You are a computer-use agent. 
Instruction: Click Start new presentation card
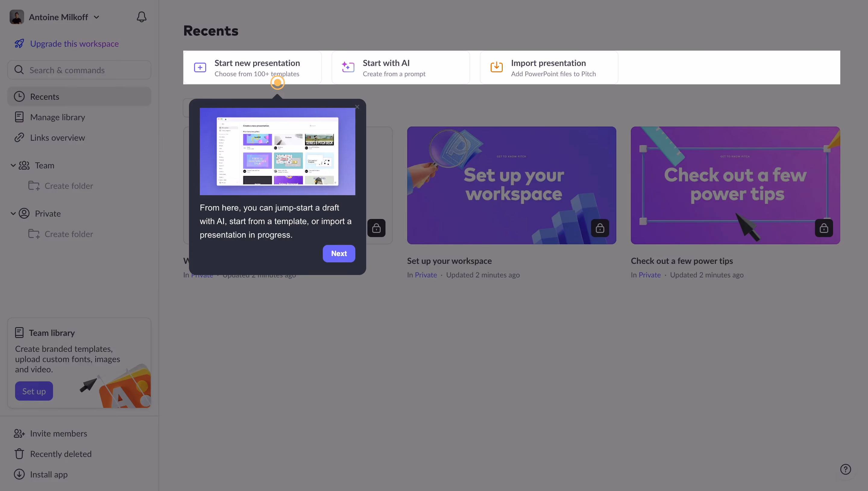point(252,67)
